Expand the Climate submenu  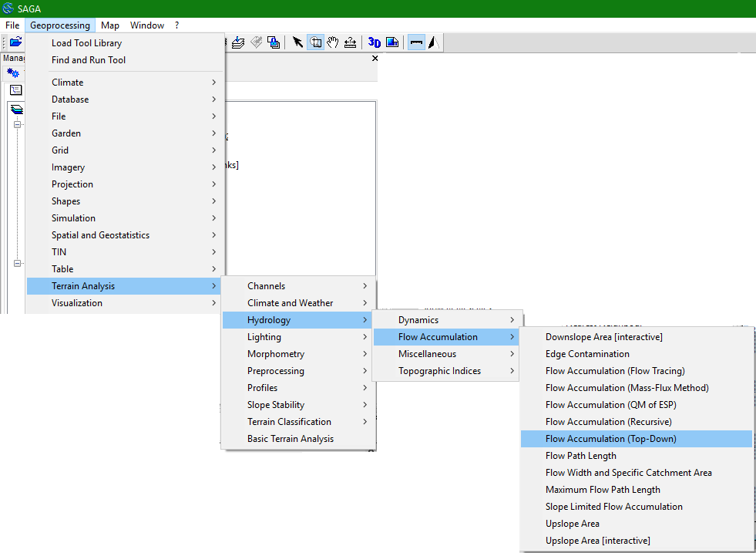tap(126, 83)
